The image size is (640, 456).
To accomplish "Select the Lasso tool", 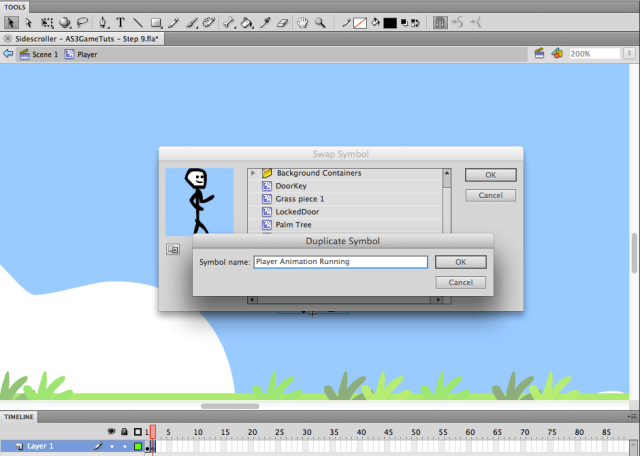I will pos(82,22).
